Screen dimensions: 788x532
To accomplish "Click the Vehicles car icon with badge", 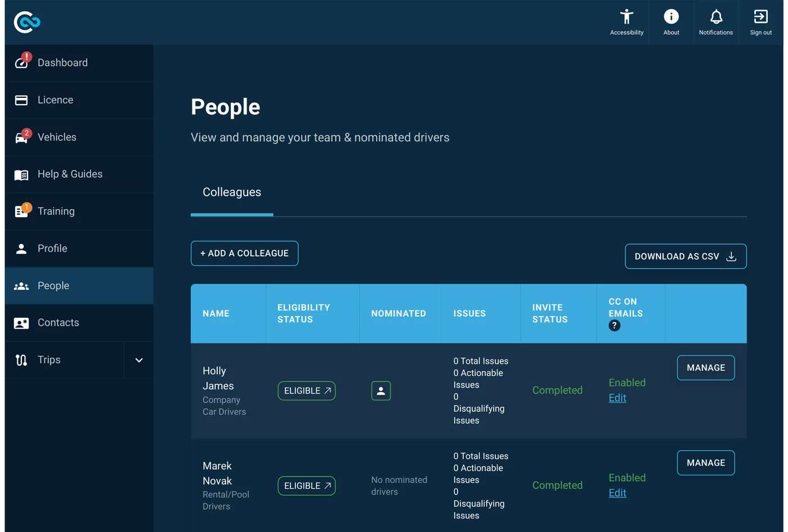I will [22, 137].
